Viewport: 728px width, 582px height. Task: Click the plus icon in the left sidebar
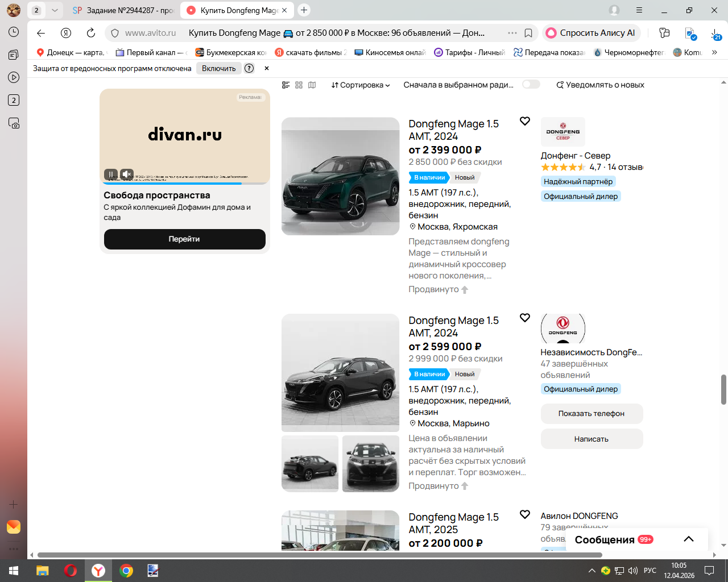14,504
